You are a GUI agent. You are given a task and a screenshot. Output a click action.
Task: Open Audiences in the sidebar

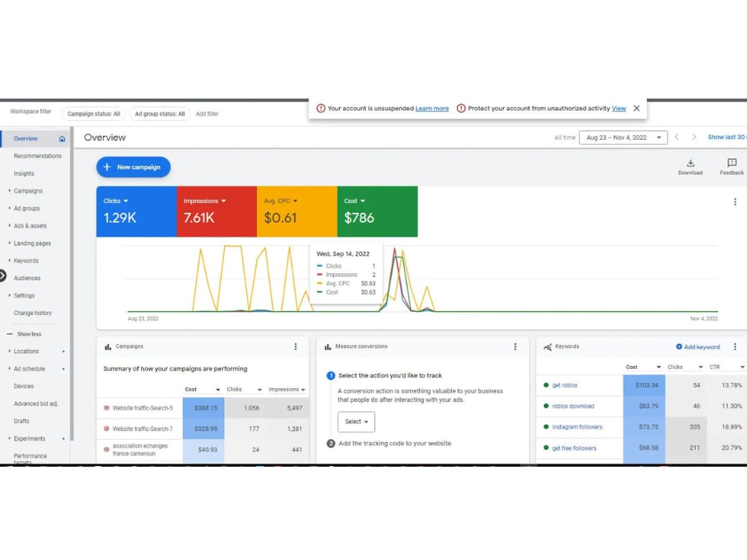pos(27,278)
